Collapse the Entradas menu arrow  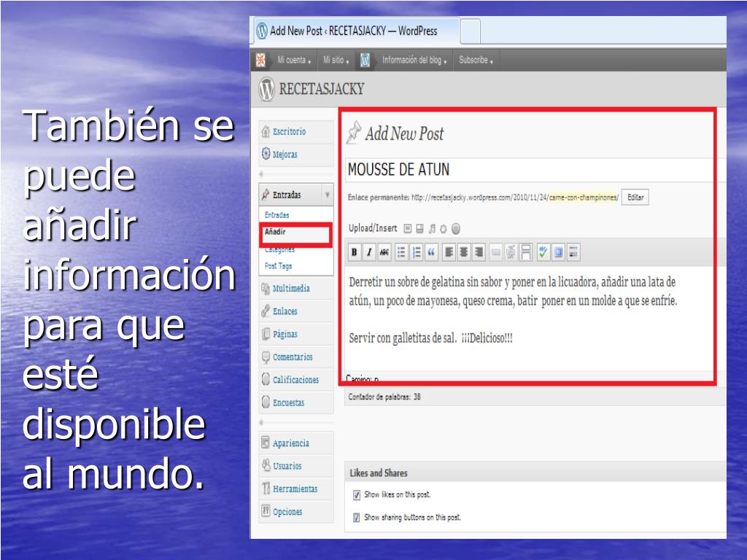(x=328, y=195)
